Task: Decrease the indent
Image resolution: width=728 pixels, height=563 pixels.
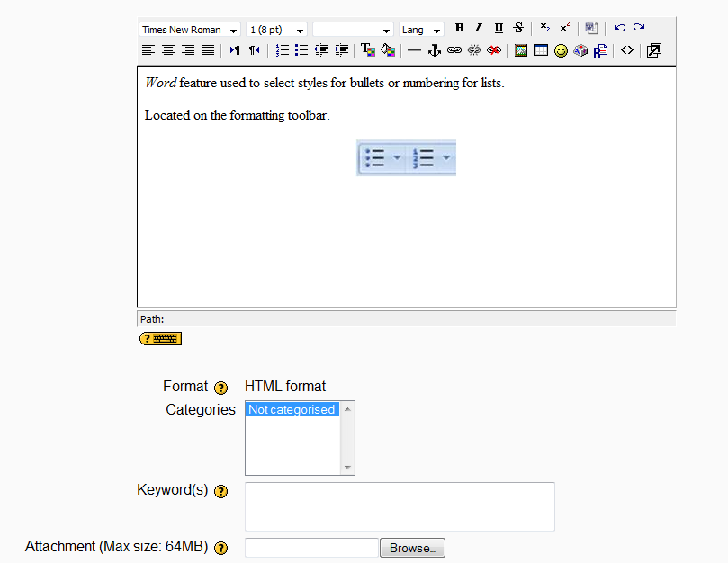Action: click(x=321, y=50)
